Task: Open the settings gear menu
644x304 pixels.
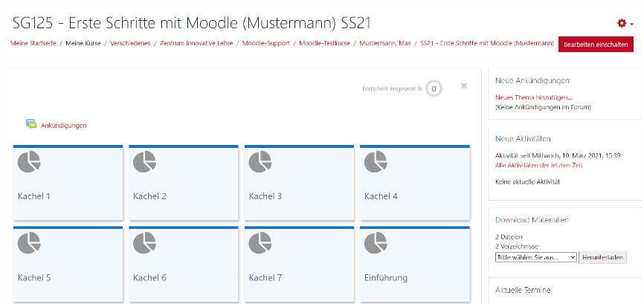Action: tap(622, 23)
